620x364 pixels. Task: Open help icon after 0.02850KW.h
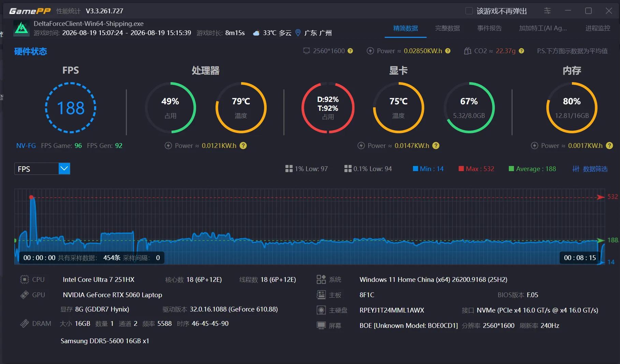(448, 51)
